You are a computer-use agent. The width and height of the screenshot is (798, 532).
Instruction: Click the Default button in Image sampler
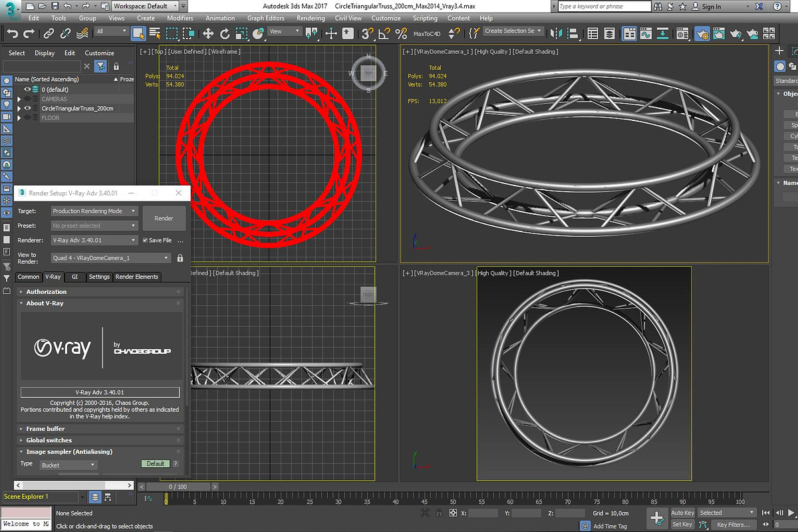tap(156, 464)
